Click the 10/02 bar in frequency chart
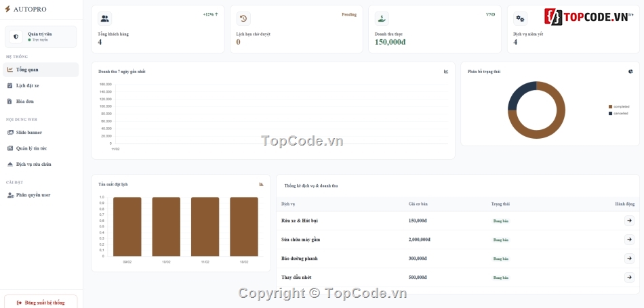This screenshot has height=308, width=644. pos(166,227)
